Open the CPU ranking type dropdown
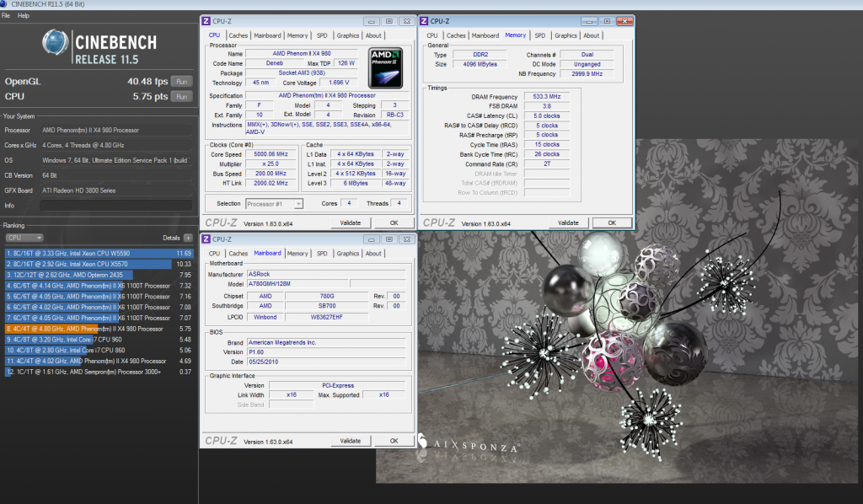 (x=24, y=239)
